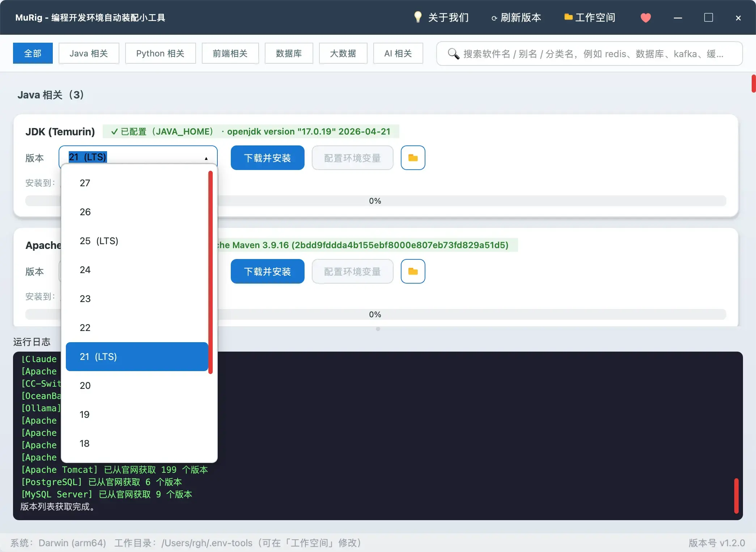Click the 运行日志 log panel scrollbar

coord(736,496)
